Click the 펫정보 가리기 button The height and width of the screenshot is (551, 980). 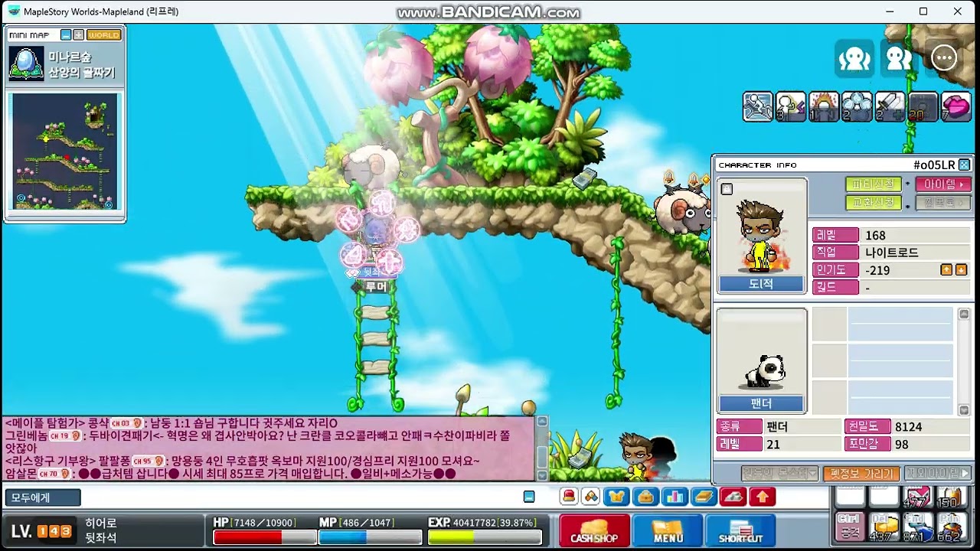pyautogui.click(x=861, y=474)
